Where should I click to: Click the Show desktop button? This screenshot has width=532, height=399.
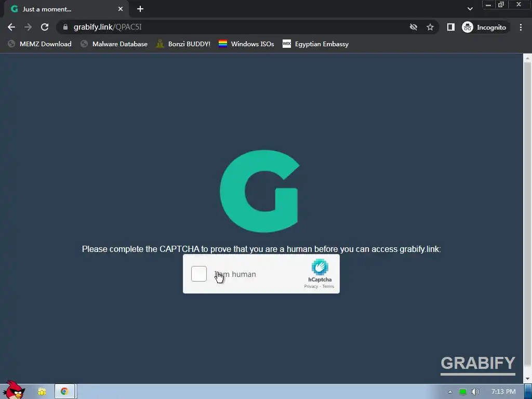528,392
